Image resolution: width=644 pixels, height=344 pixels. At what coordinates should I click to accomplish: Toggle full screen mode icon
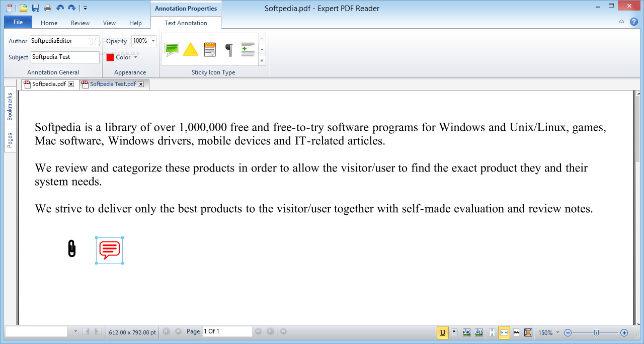click(x=528, y=332)
